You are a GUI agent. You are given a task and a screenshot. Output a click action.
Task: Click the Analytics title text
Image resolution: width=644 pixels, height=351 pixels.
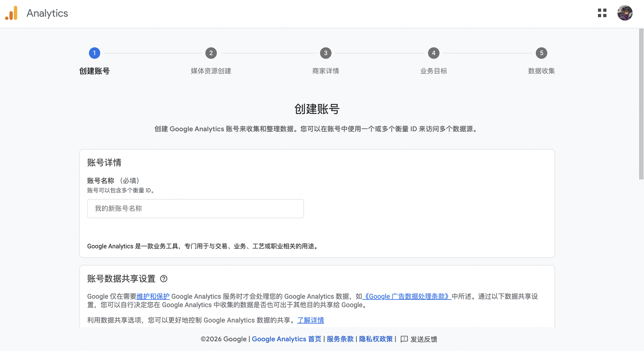pyautogui.click(x=47, y=13)
